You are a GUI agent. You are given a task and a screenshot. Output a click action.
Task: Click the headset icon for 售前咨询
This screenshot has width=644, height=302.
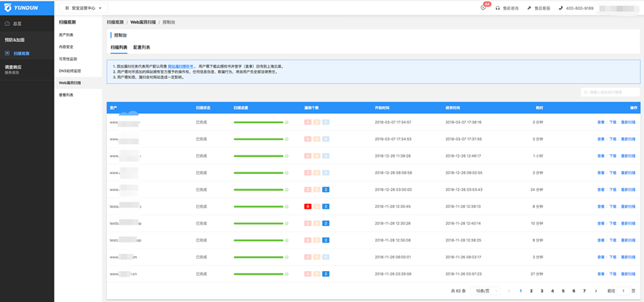[x=498, y=8]
